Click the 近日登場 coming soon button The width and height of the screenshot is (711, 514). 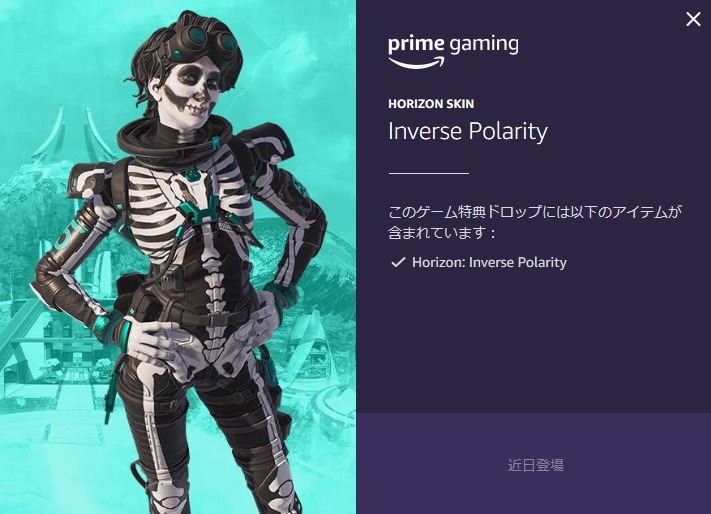pos(536,465)
